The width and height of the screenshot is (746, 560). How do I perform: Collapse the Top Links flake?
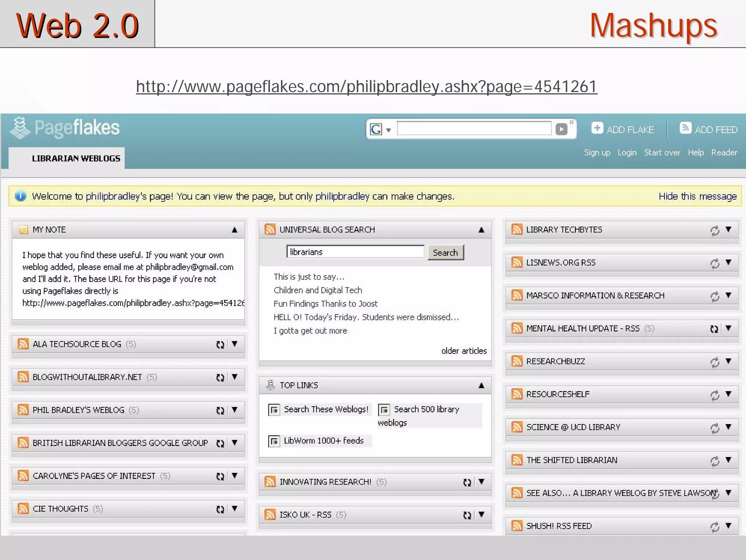(x=481, y=385)
